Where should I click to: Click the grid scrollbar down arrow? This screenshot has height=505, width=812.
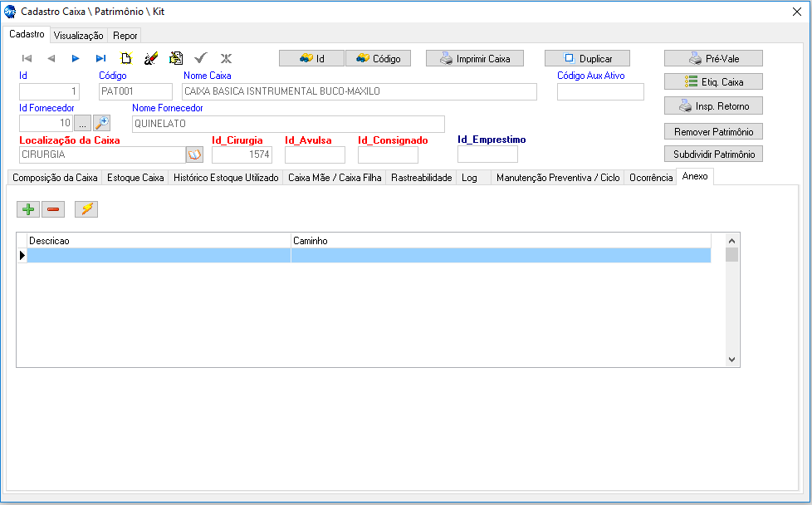731,359
